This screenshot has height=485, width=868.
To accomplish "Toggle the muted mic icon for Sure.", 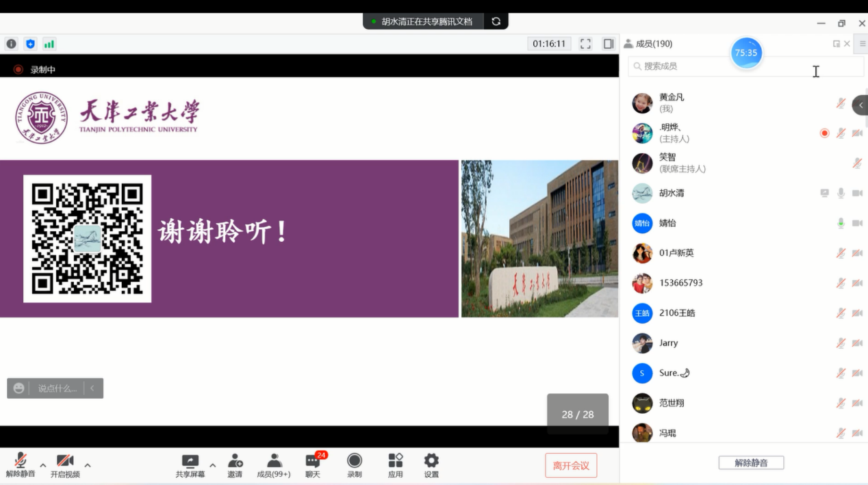I will (841, 373).
